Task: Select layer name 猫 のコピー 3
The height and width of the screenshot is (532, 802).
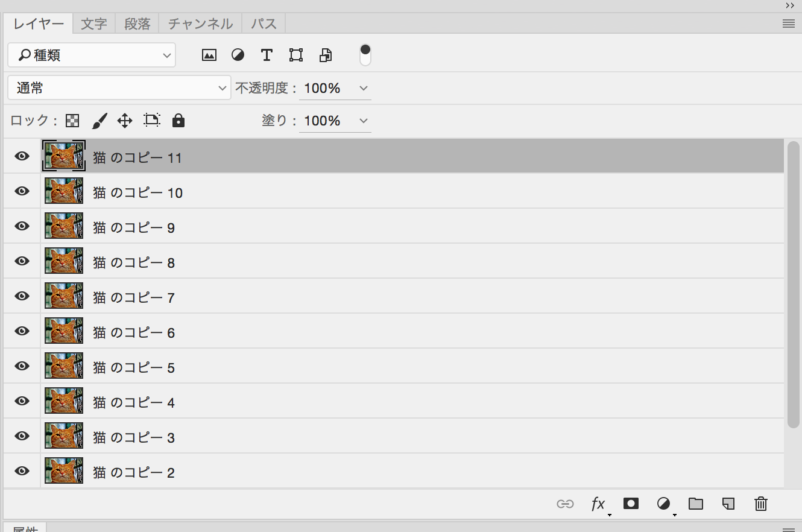Action: [134, 437]
